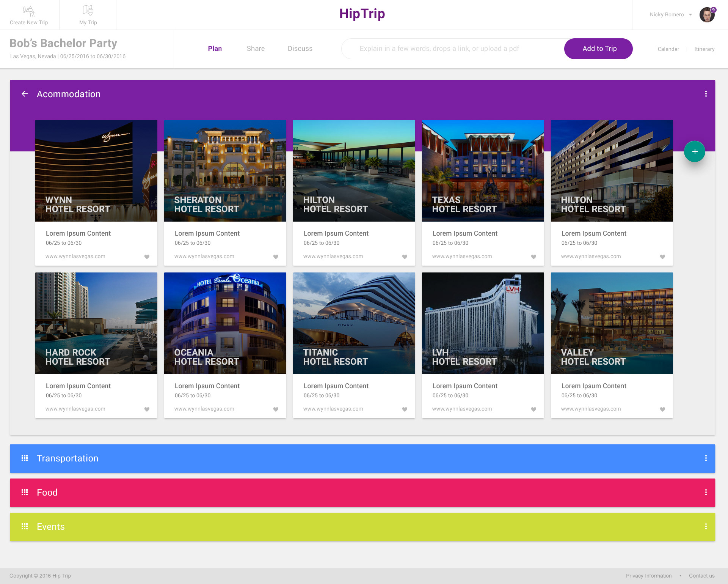728x584 pixels.
Task: Favorite the Wynn Hotel Resort card heart
Action: (147, 257)
